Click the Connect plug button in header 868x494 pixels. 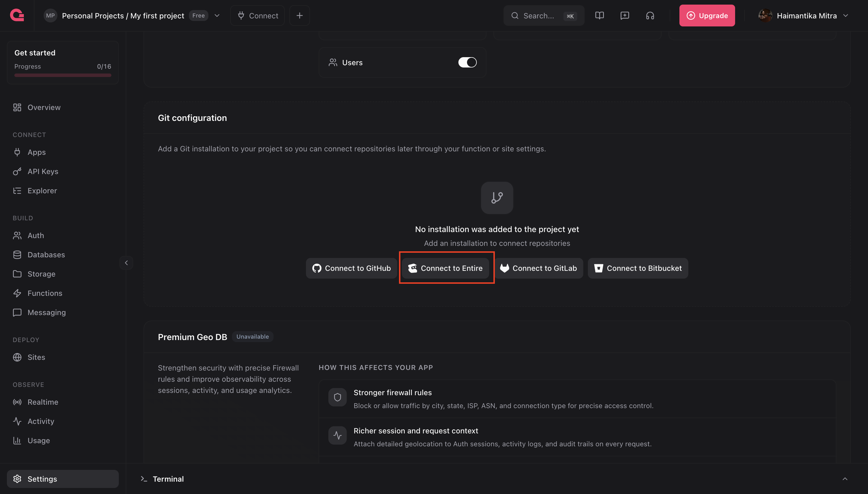257,16
